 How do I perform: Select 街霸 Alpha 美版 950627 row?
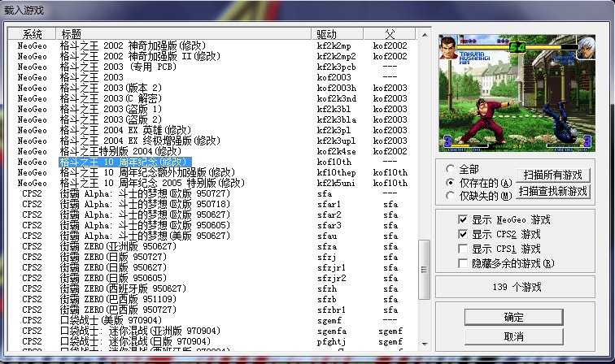(212, 236)
